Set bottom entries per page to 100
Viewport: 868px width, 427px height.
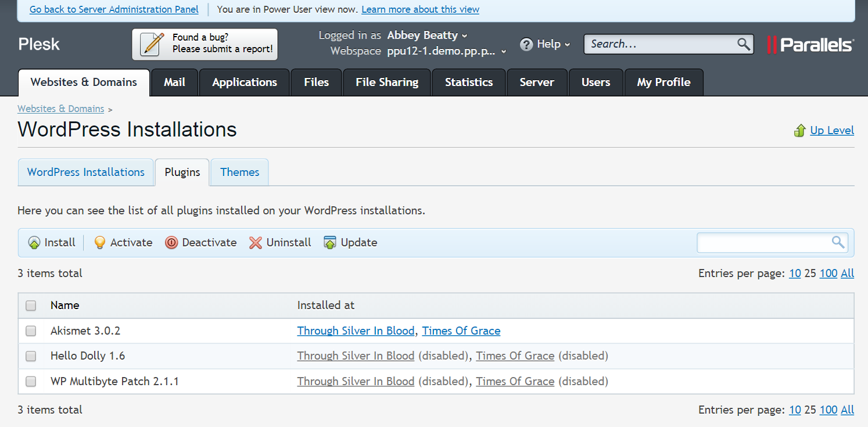click(x=828, y=410)
